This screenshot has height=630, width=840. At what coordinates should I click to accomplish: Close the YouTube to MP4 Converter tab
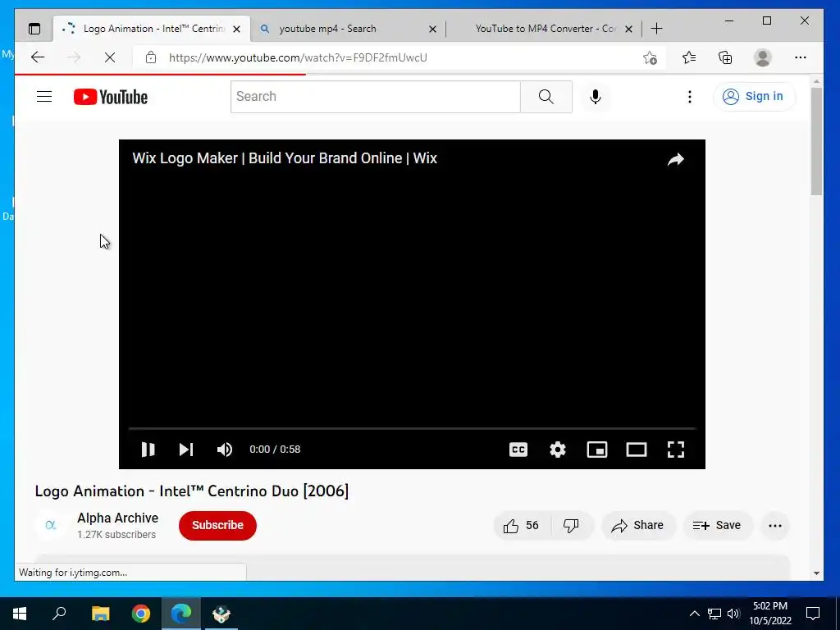(629, 29)
